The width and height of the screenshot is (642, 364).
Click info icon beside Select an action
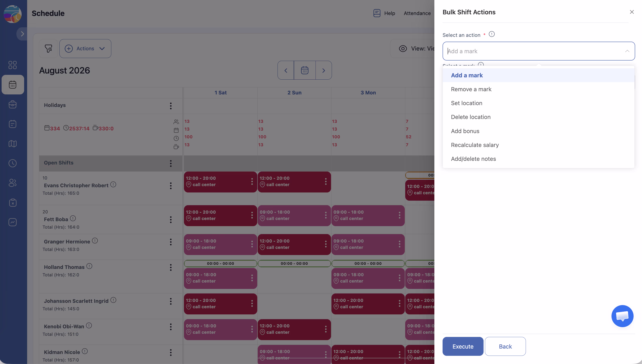click(492, 34)
